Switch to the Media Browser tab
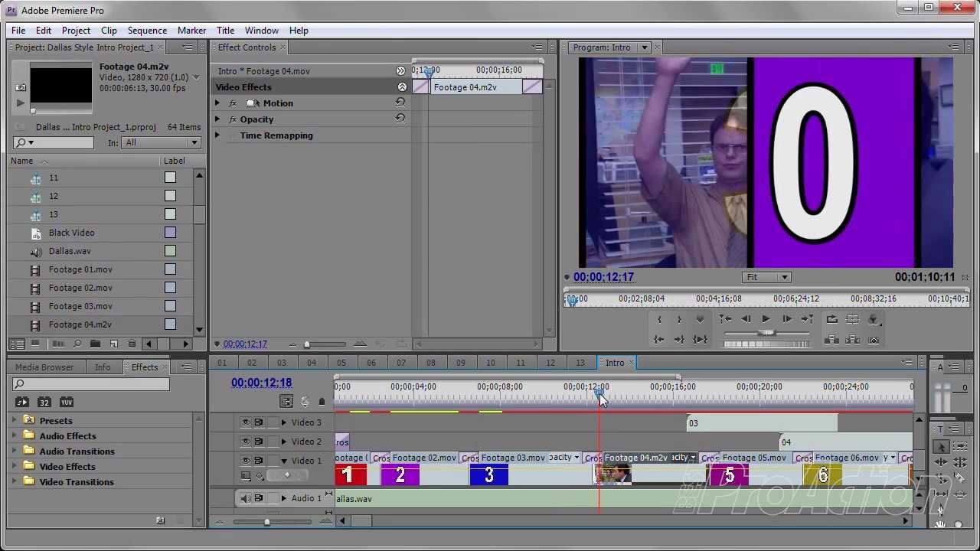The image size is (980, 551). pos(44,367)
